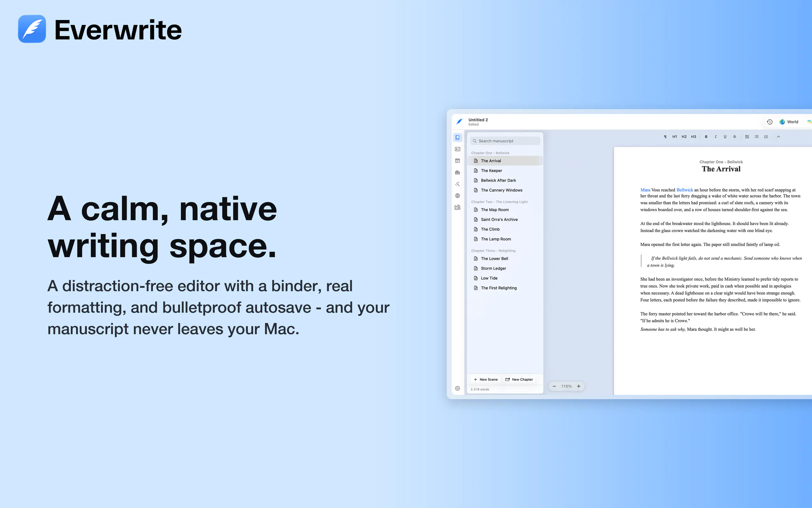This screenshot has width=812, height=508.
Task: Click Chapter Three - Relighting header
Action: [493, 251]
